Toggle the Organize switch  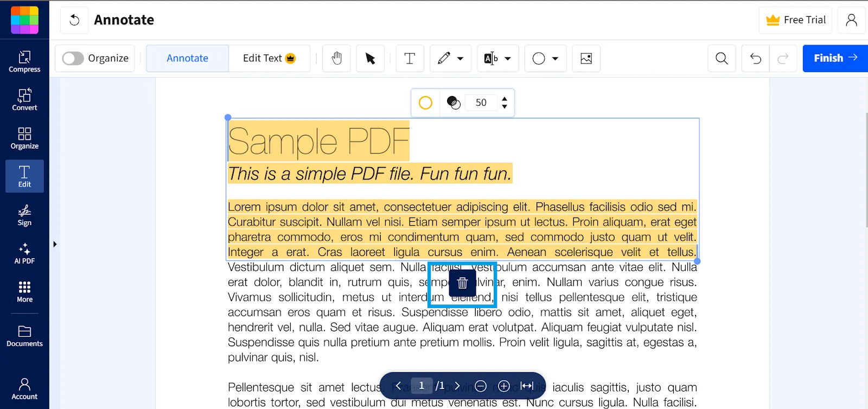(73, 58)
